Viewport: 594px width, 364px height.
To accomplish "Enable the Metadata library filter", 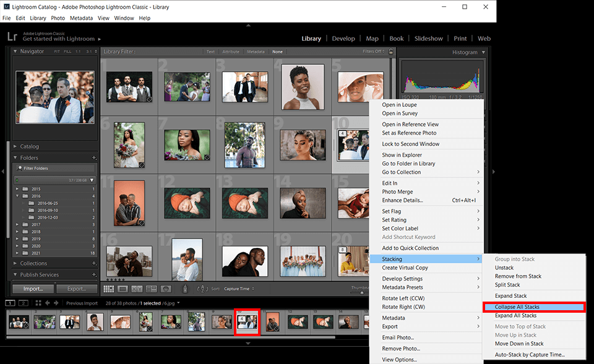I will tap(256, 51).
